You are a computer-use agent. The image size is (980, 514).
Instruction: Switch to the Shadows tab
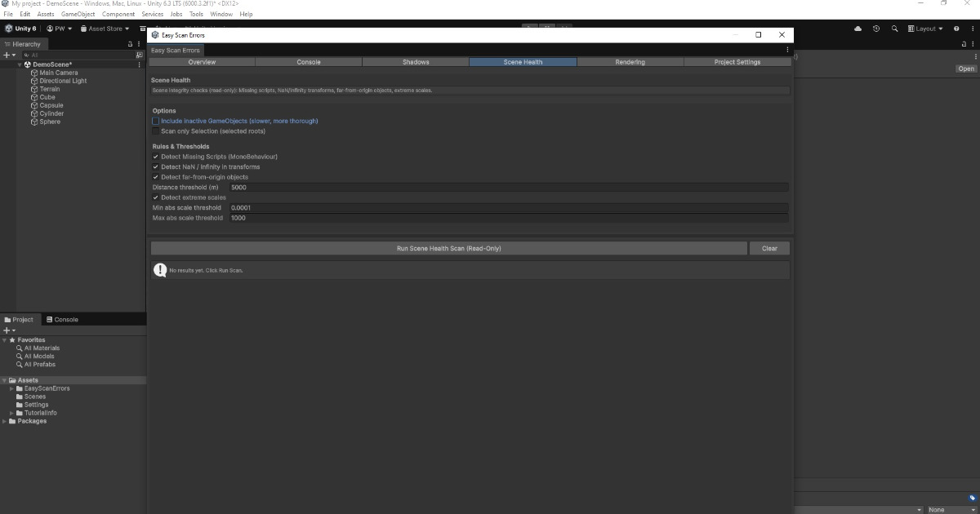click(416, 62)
